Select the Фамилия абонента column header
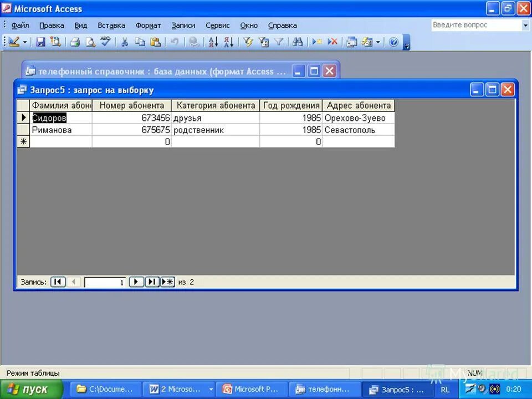 click(61, 105)
